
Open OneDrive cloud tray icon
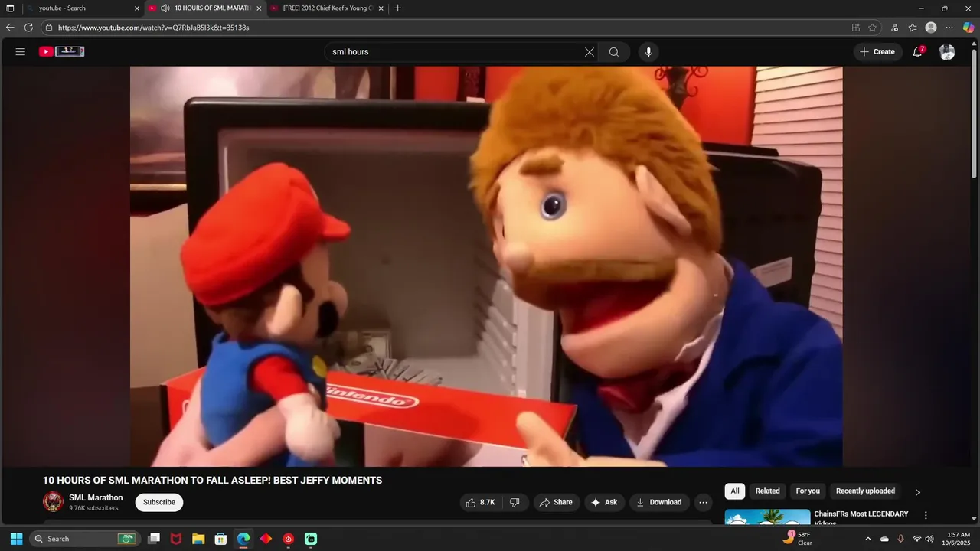tap(884, 539)
